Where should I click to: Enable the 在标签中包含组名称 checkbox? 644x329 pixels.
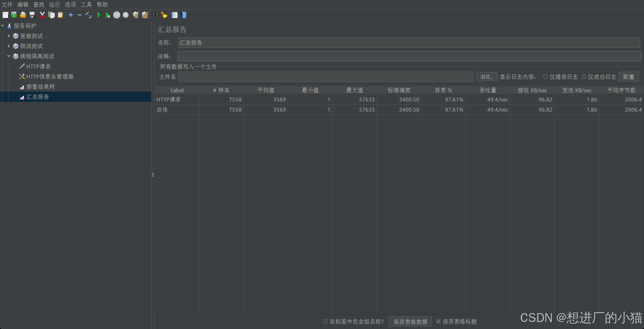[325, 321]
